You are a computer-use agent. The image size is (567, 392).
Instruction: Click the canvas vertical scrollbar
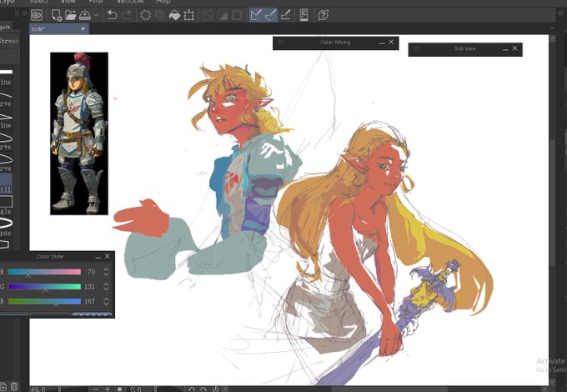tap(552, 203)
